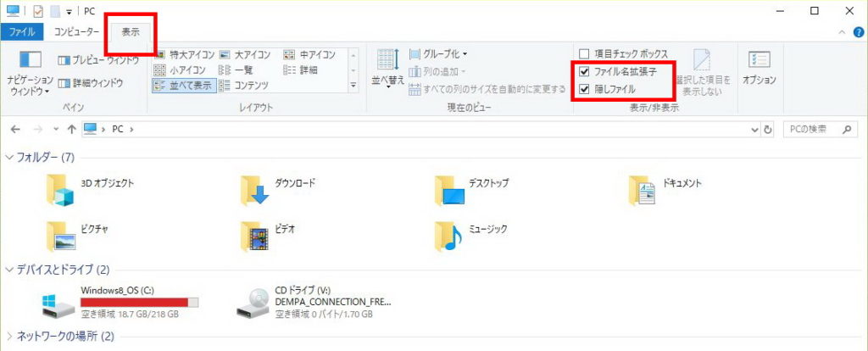
Task: Switch to the Computer (コンピューター) ribbon tab
Action: tap(76, 32)
